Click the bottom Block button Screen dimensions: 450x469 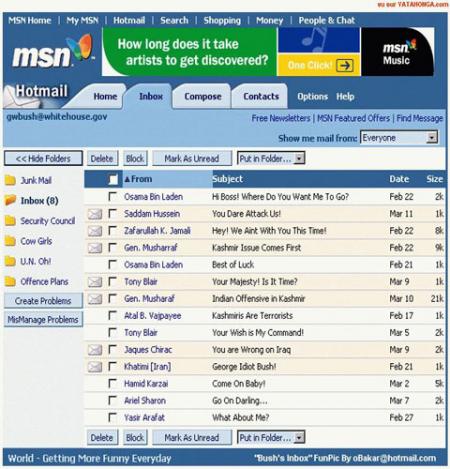135,438
